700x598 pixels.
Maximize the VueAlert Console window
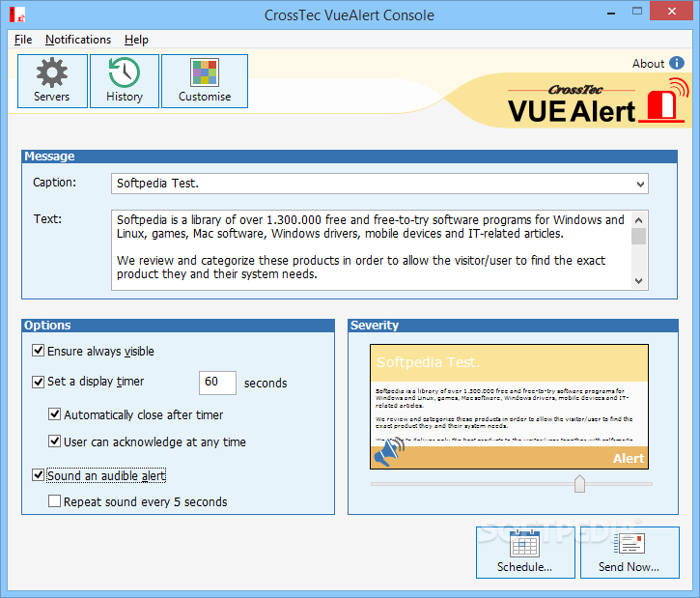pos(637,12)
